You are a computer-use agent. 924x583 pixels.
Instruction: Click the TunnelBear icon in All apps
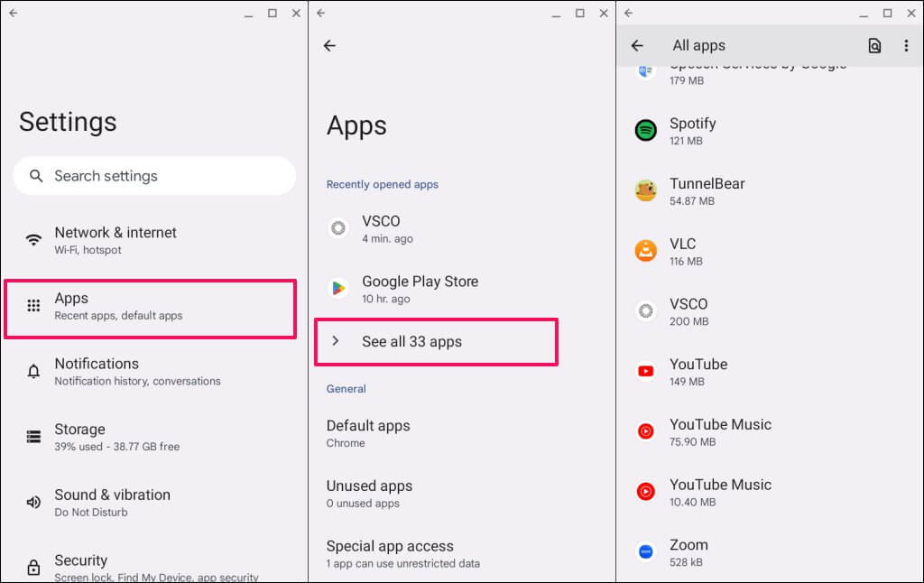point(646,190)
